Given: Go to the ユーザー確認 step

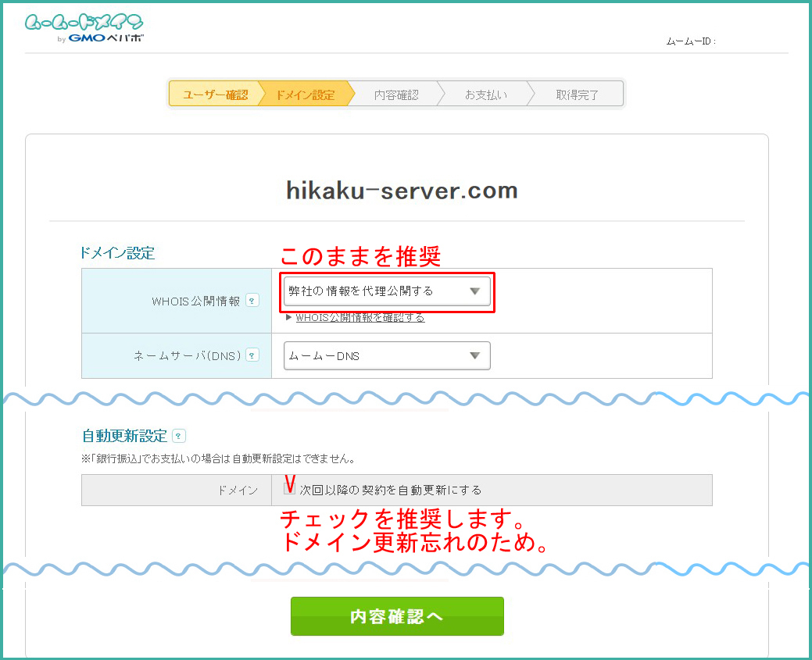Looking at the screenshot, I should 215,95.
